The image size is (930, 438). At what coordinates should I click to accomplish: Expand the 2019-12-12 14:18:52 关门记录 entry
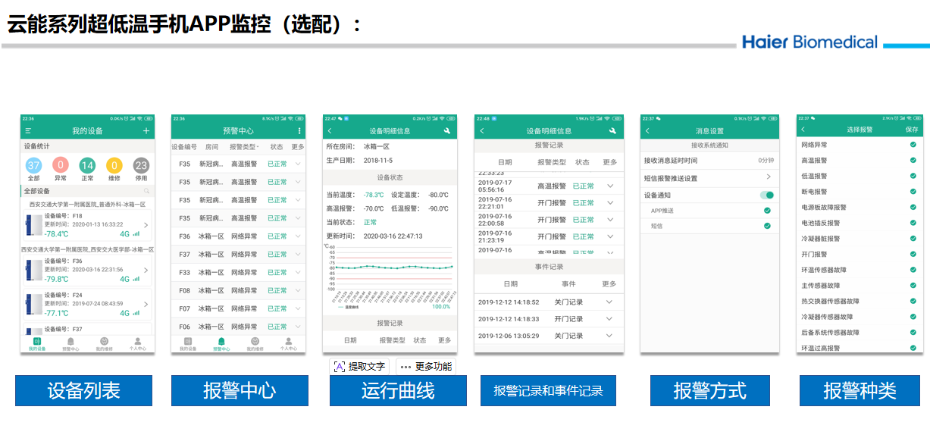pos(608,301)
